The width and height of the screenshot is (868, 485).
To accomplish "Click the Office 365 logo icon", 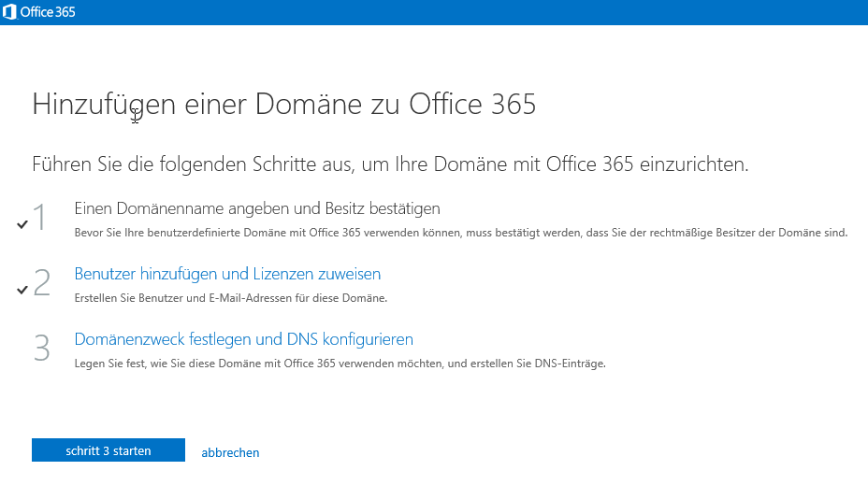I will pos(10,12).
